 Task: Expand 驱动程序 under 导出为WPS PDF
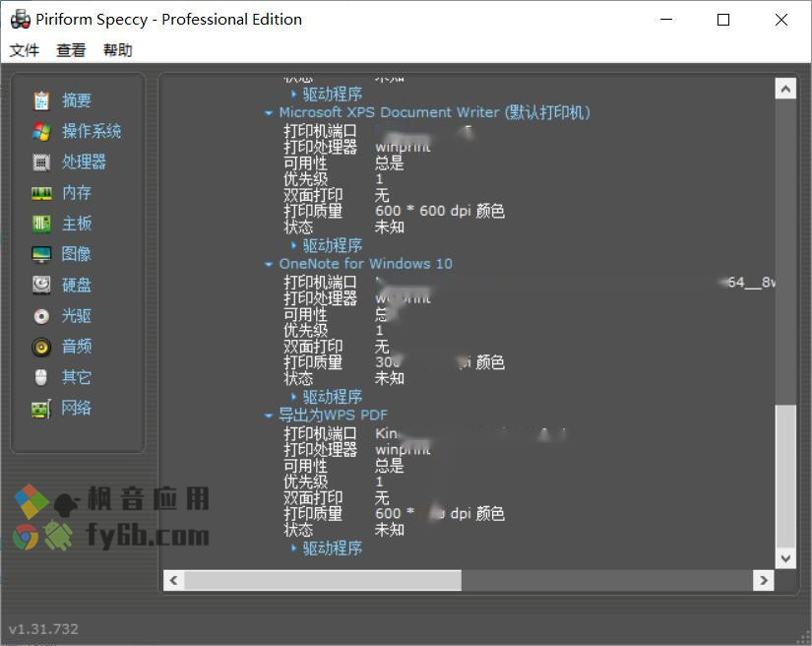point(293,549)
